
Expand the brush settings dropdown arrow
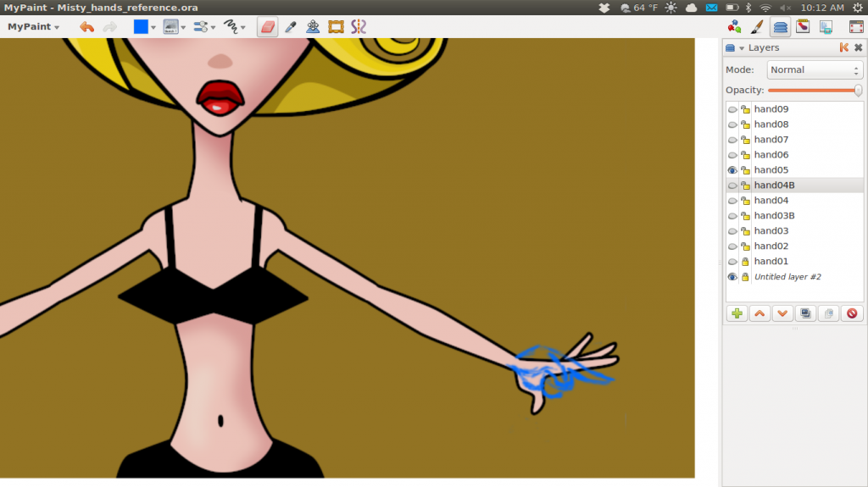(213, 27)
